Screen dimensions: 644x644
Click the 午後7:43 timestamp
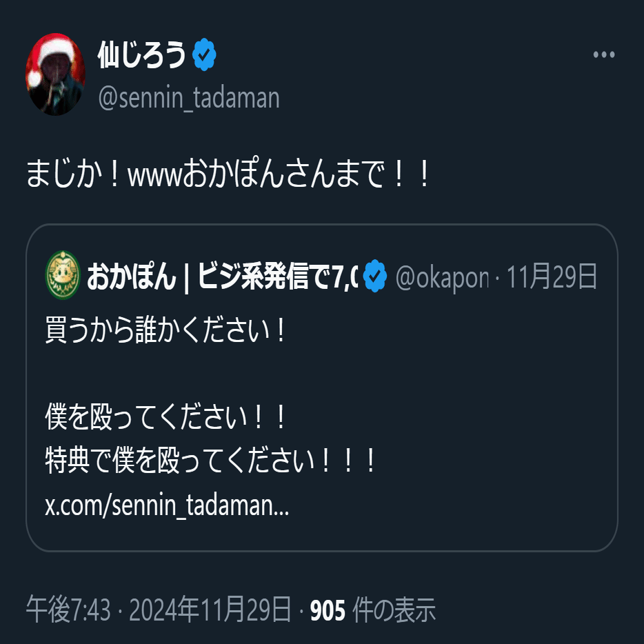click(68, 609)
